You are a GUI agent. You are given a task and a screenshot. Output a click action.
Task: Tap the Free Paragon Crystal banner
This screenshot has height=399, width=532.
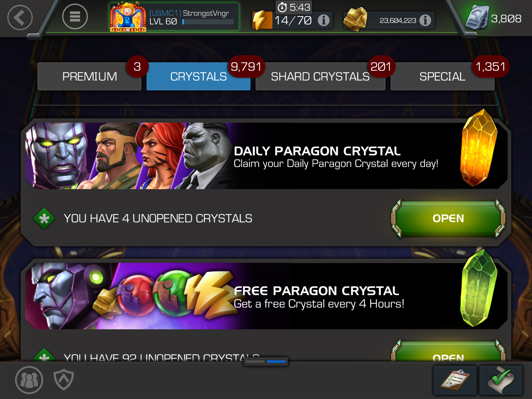click(266, 296)
